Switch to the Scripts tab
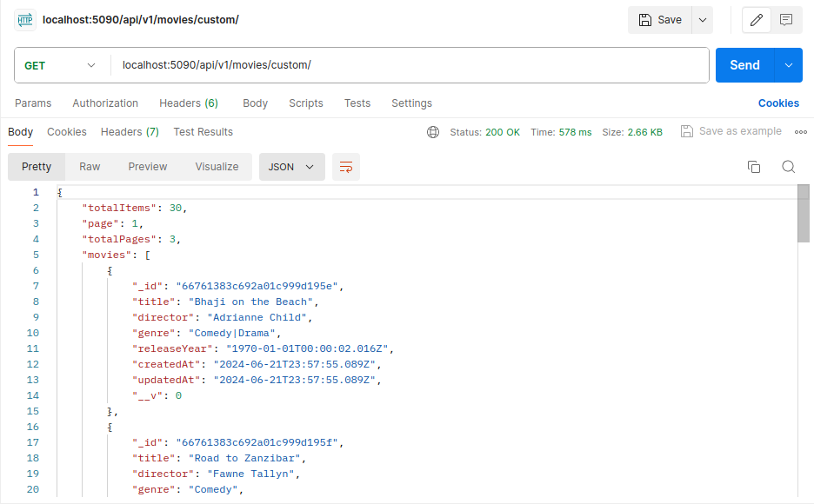This screenshot has height=504, width=814. 306,103
